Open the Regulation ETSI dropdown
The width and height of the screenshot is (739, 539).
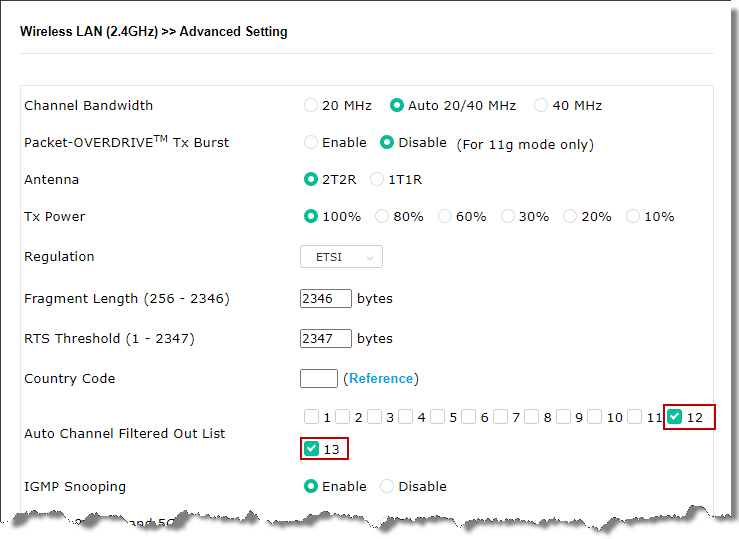pos(341,257)
